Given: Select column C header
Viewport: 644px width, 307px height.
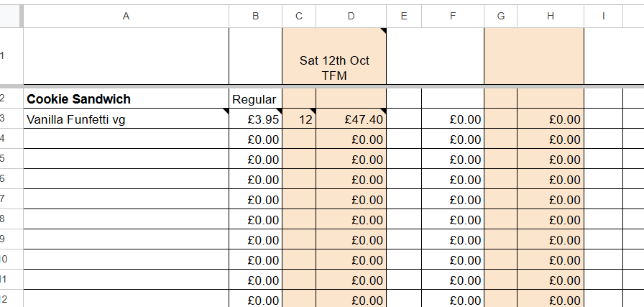Looking at the screenshot, I should pos(299,16).
